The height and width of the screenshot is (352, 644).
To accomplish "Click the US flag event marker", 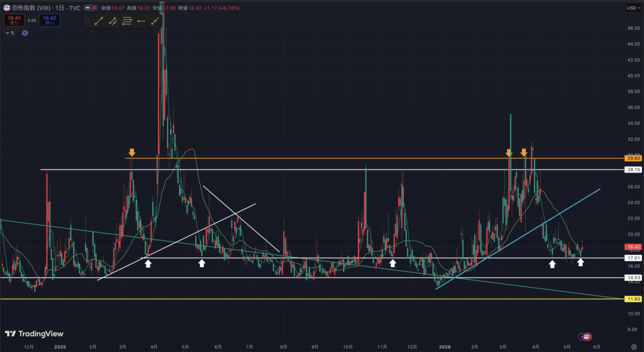I will [x=587, y=337].
